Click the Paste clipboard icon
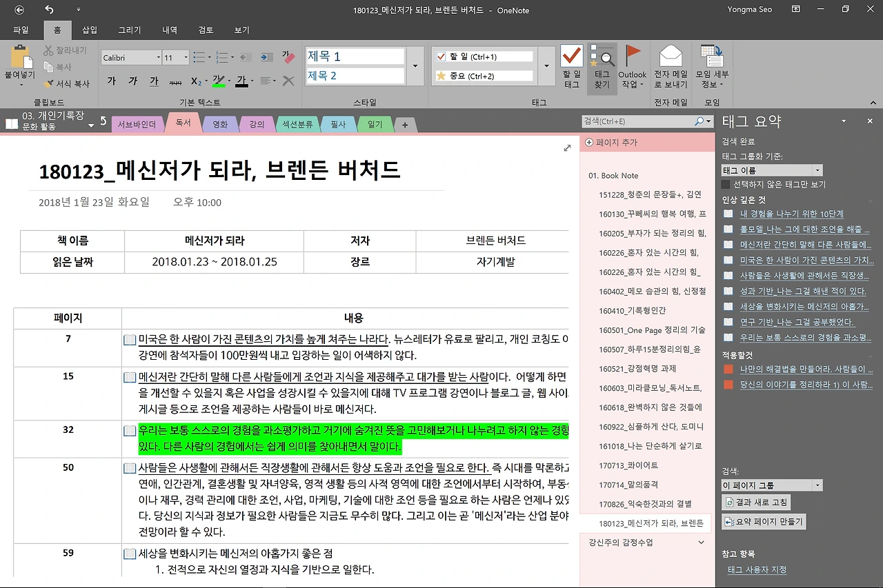The image size is (883, 588). click(21, 58)
